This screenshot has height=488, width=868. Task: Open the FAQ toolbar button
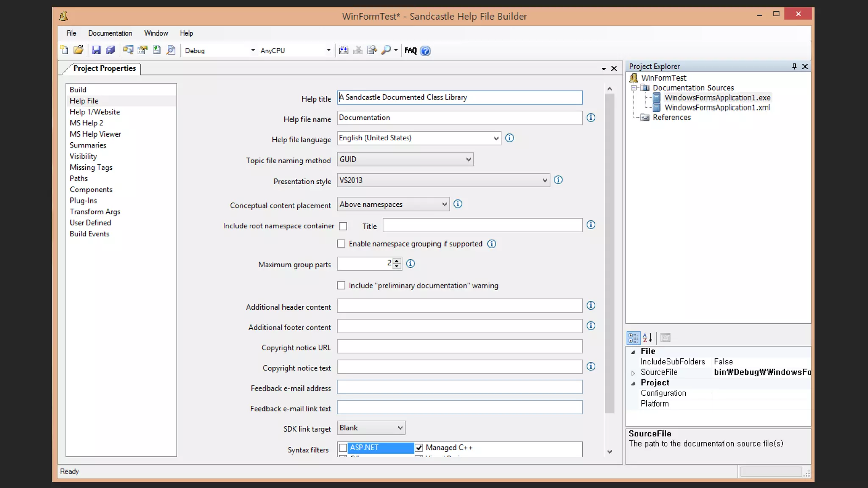pos(410,50)
